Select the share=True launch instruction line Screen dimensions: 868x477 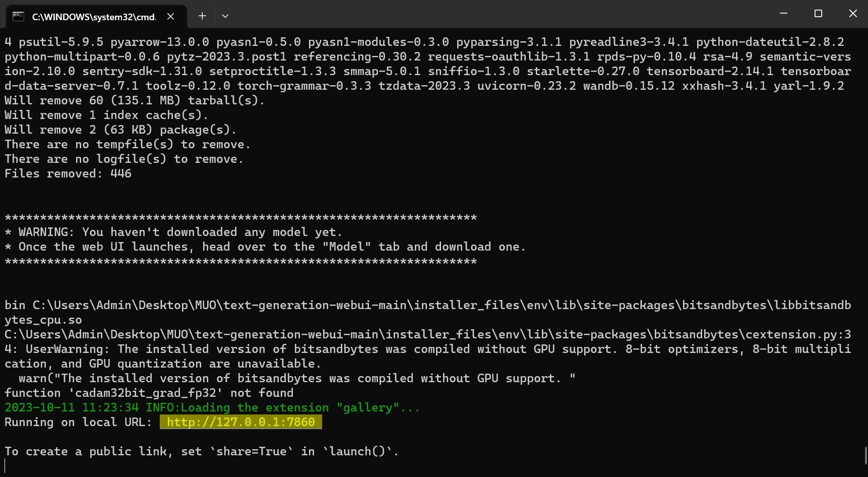click(x=201, y=451)
